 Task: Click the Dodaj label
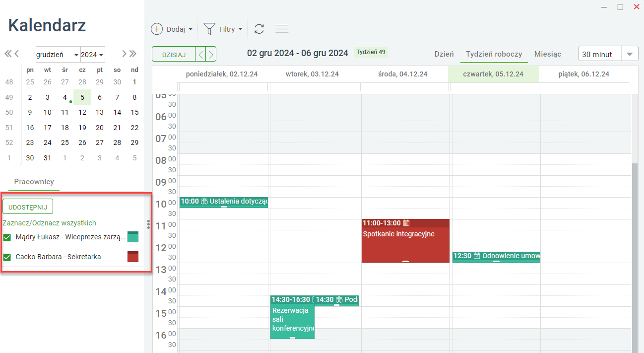tap(176, 29)
